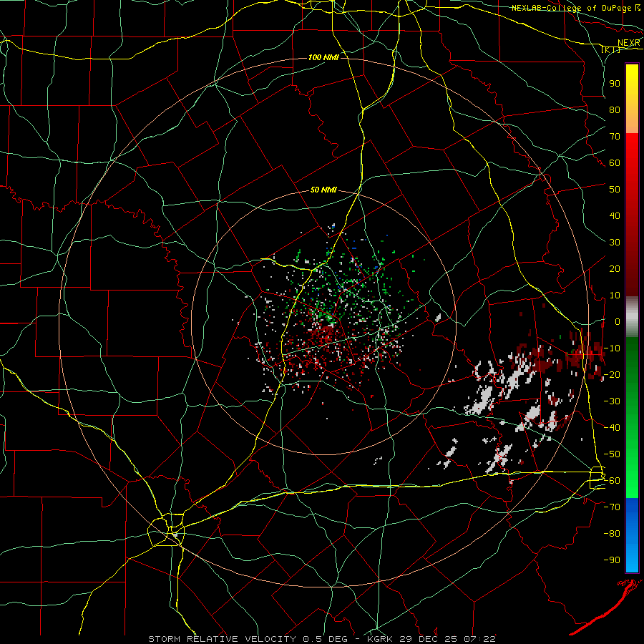
Task: Click the -40 value on velocity scale
Action: point(613,428)
